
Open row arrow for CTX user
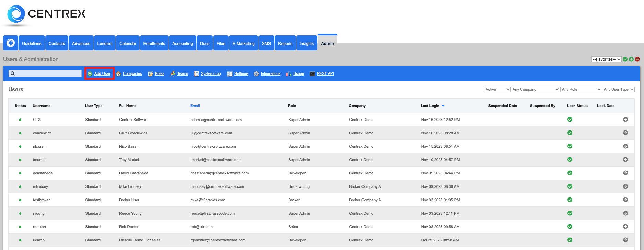tap(625, 120)
